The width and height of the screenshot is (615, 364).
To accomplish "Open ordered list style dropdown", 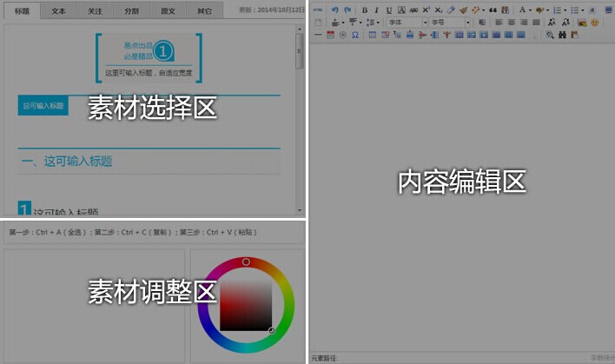I will coord(565,10).
